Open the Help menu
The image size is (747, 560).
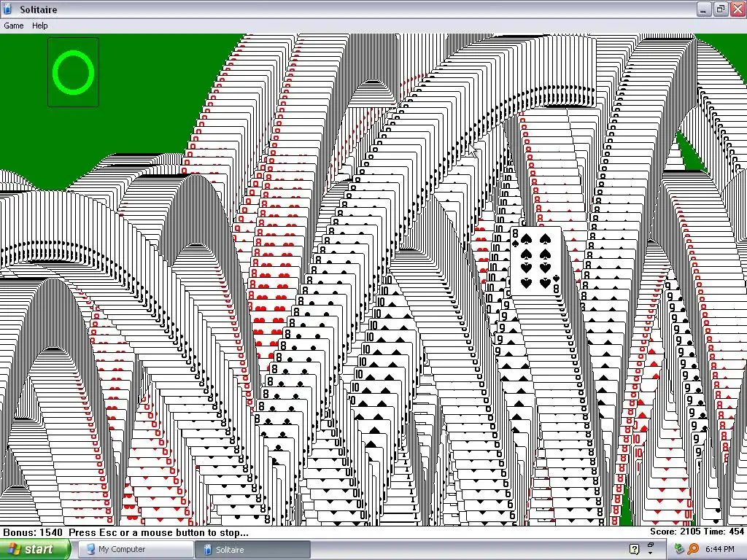pos(39,26)
